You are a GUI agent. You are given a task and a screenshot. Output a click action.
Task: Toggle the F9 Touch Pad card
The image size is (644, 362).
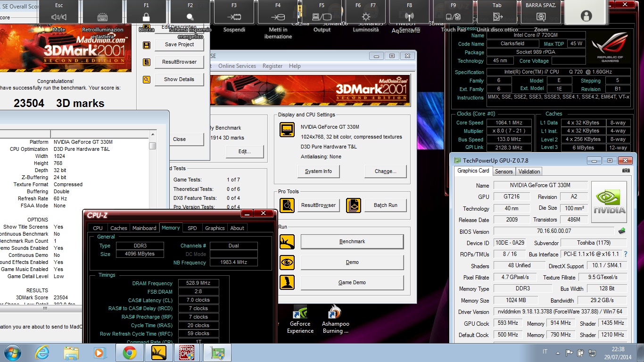click(x=453, y=12)
